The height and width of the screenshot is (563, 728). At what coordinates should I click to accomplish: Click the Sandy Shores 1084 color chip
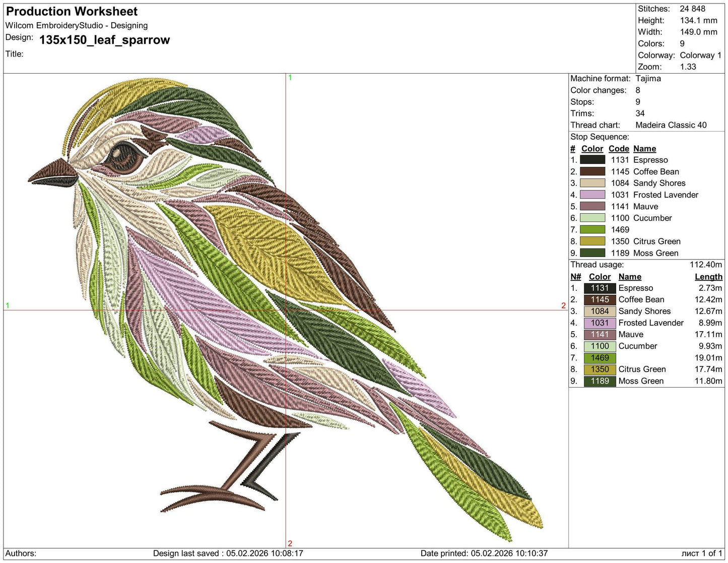pos(592,183)
